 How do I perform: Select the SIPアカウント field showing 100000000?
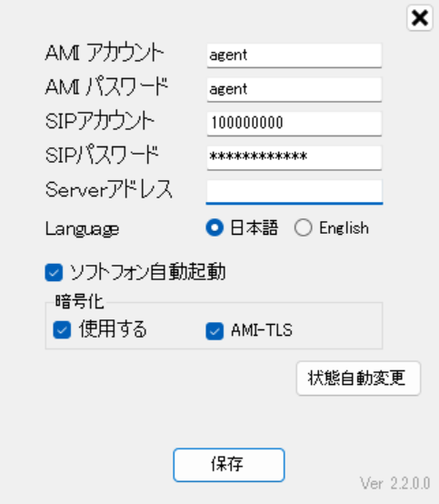(x=294, y=124)
